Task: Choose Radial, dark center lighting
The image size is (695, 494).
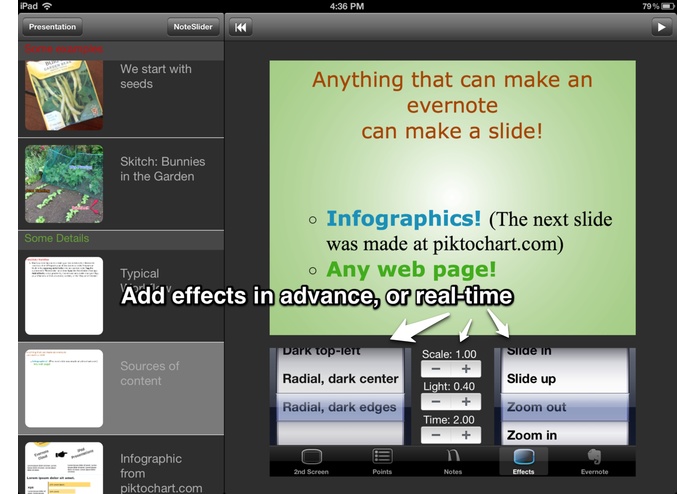Action: [x=340, y=379]
